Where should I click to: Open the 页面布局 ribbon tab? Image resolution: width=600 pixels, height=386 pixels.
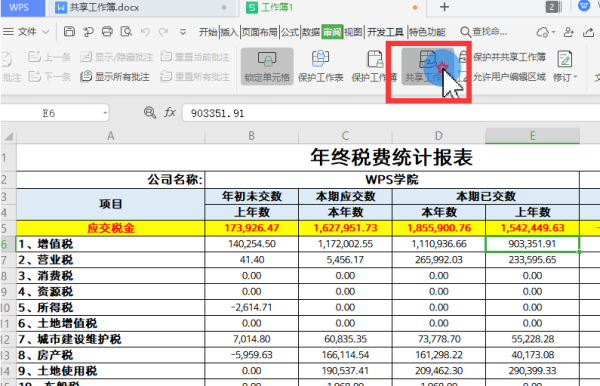click(x=259, y=32)
